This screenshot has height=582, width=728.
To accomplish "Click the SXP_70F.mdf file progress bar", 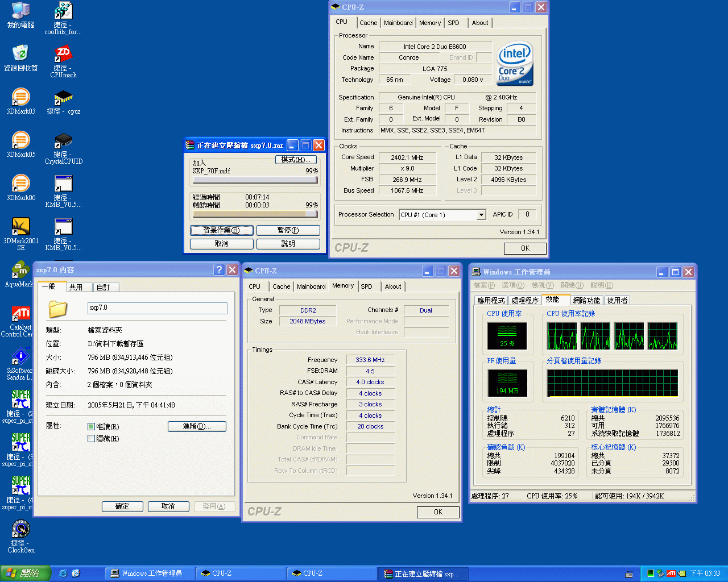I will (255, 180).
